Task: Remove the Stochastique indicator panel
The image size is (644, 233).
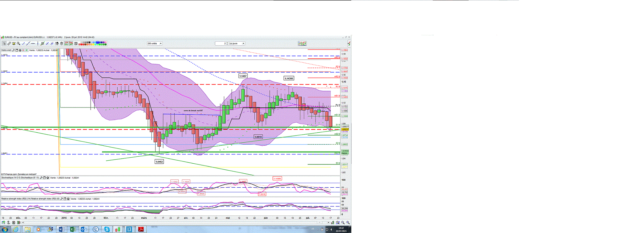Action: click(48, 178)
